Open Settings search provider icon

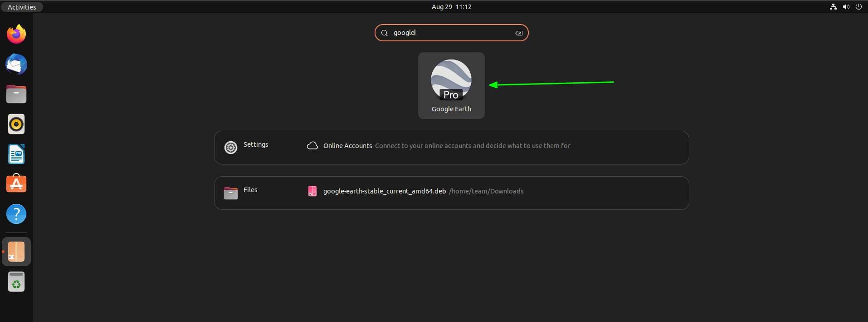tap(231, 148)
